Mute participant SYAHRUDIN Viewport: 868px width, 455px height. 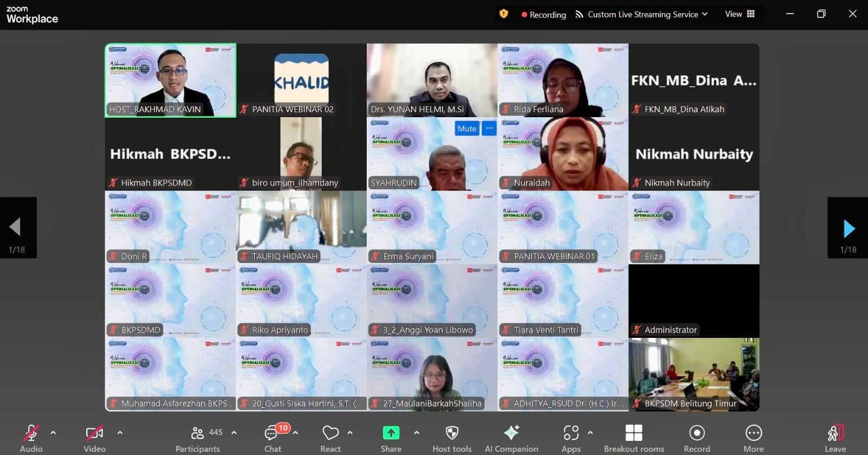tap(467, 129)
